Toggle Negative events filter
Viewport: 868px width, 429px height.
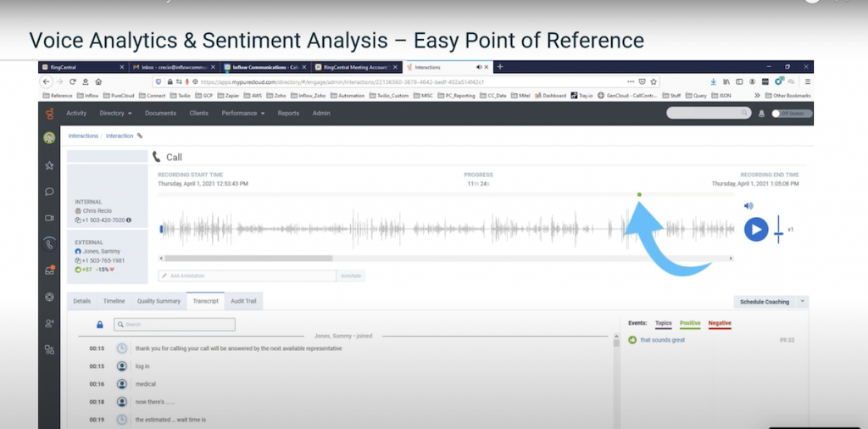click(x=720, y=323)
